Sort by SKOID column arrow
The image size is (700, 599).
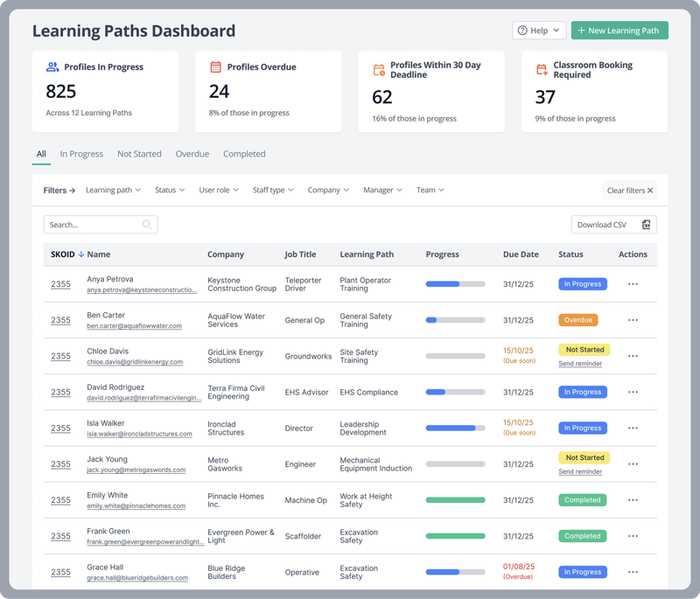coord(81,254)
